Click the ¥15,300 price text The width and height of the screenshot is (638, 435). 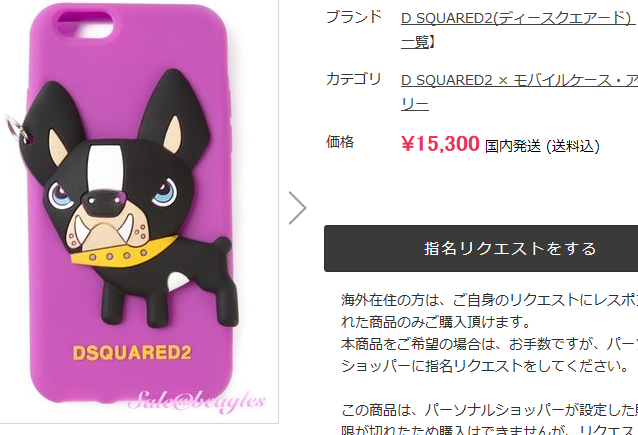coord(440,144)
